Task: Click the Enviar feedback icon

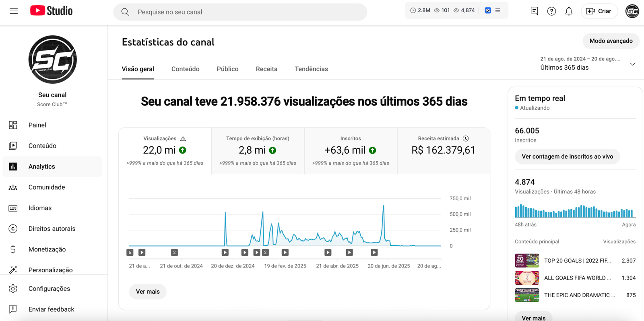Action: (13, 309)
